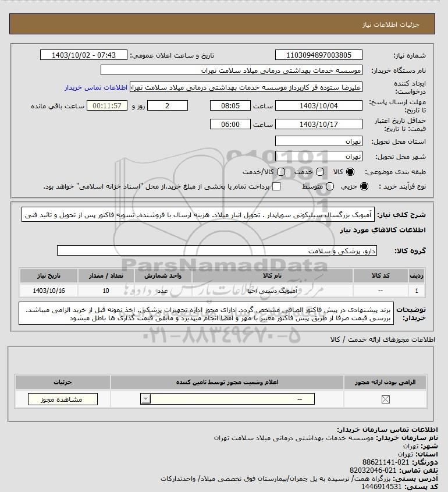Open the اطلاعات تماس خریدار link

click(96, 87)
